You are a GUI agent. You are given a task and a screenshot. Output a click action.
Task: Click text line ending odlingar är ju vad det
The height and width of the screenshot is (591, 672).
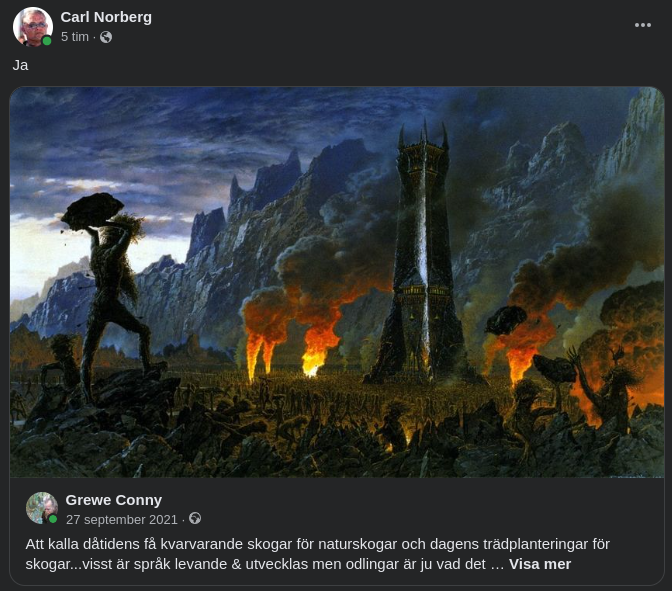[x=255, y=564]
